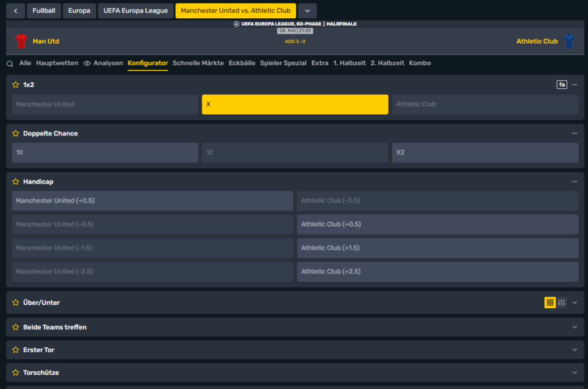
Task: Favorite the Doppelte Chance market star
Action: pos(16,134)
